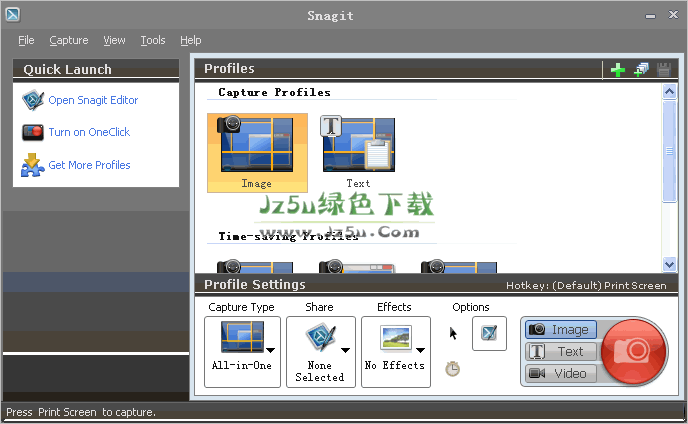Select Text capture mode
Viewport: 688px width, 424px height.
click(561, 352)
